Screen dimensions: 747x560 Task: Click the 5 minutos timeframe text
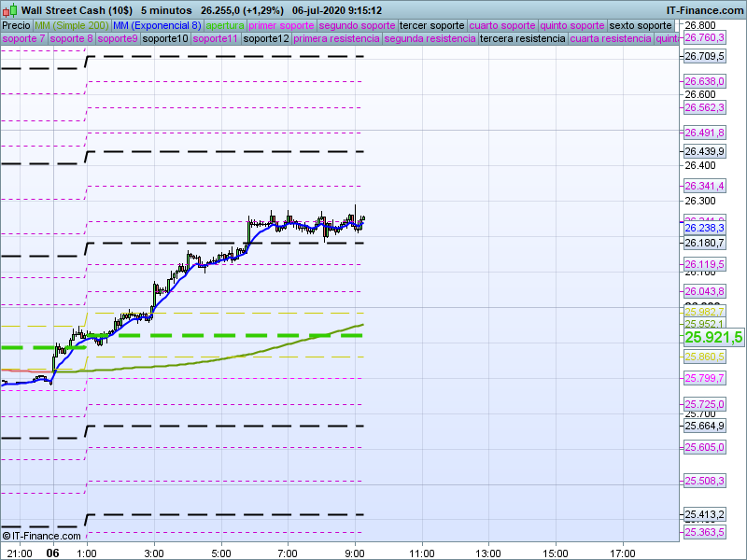pos(166,10)
